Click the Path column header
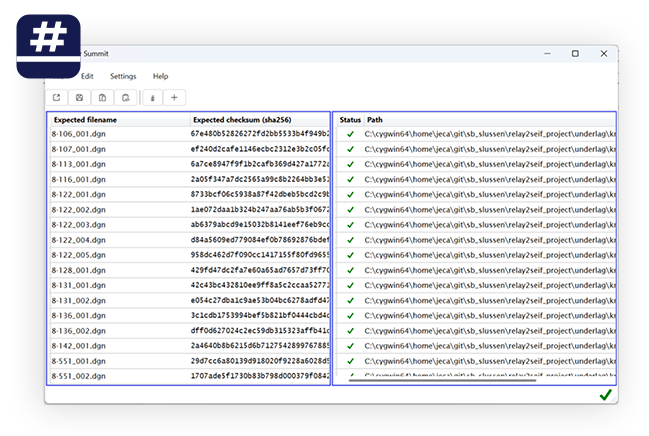Screen dimensions: 649x436 [x=490, y=120]
